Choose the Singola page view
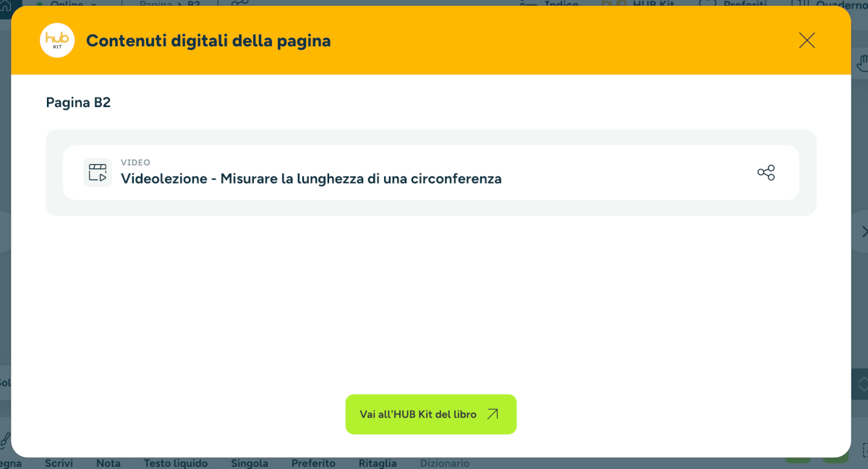This screenshot has height=469, width=868. click(x=250, y=463)
